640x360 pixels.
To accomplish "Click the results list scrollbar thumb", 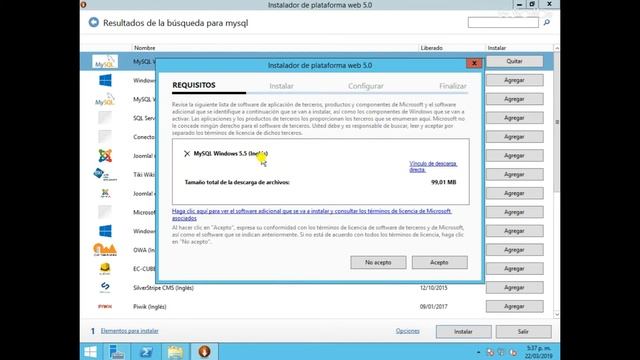I will click(x=557, y=122).
